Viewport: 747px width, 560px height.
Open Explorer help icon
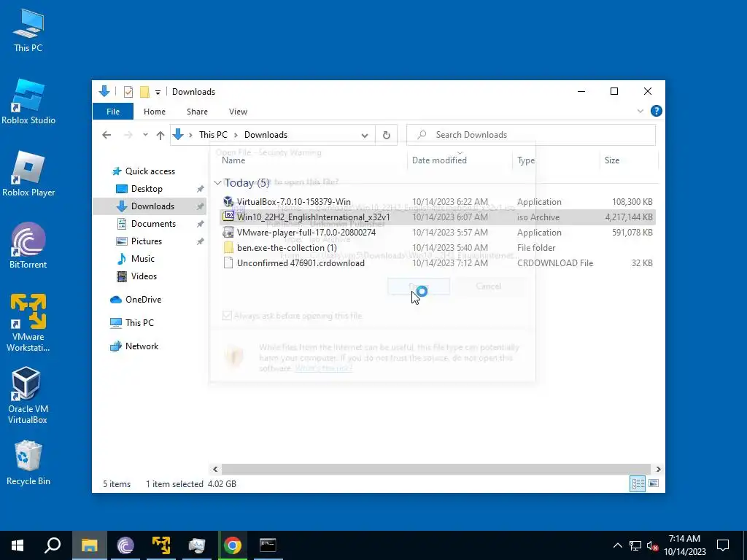pyautogui.click(x=656, y=111)
